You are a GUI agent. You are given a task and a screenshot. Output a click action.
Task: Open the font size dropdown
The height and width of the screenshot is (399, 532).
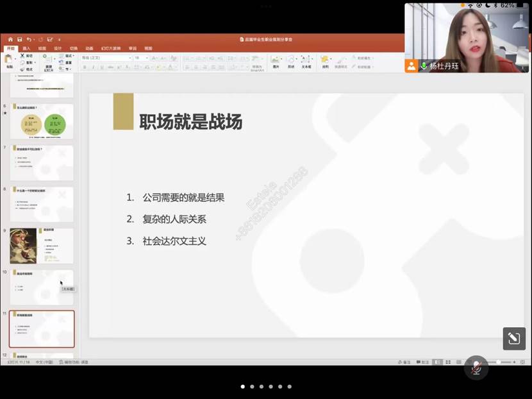point(148,57)
